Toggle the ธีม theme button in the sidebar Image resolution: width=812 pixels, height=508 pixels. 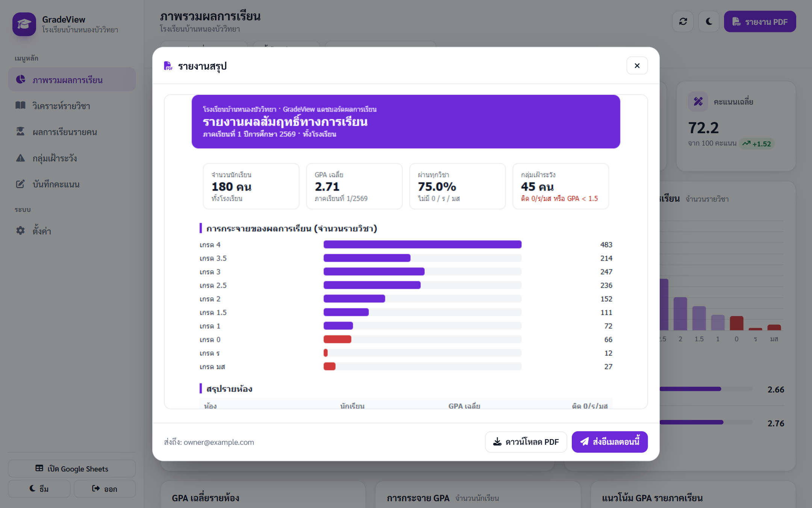(39, 488)
